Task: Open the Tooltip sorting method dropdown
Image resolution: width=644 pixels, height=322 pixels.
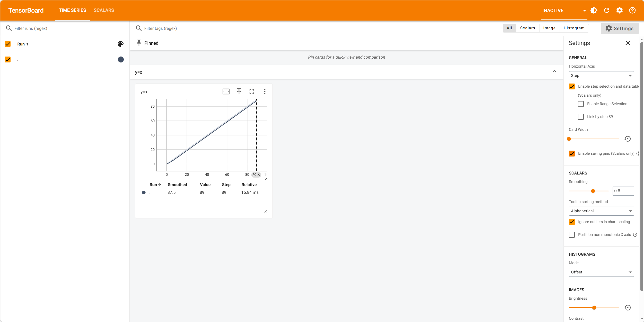Action: tap(601, 211)
